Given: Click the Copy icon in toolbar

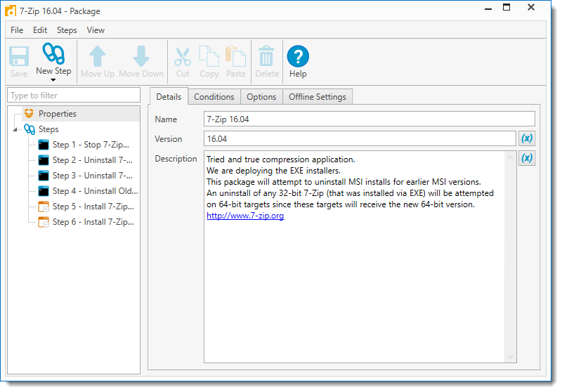Looking at the screenshot, I should 209,56.
